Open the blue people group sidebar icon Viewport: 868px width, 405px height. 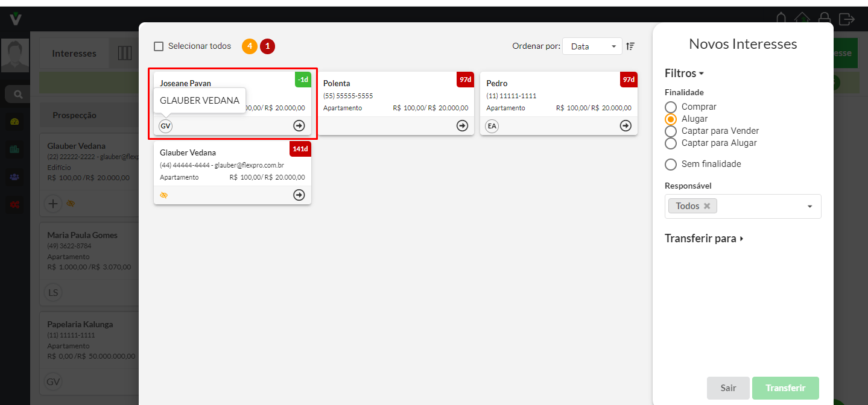[15, 177]
